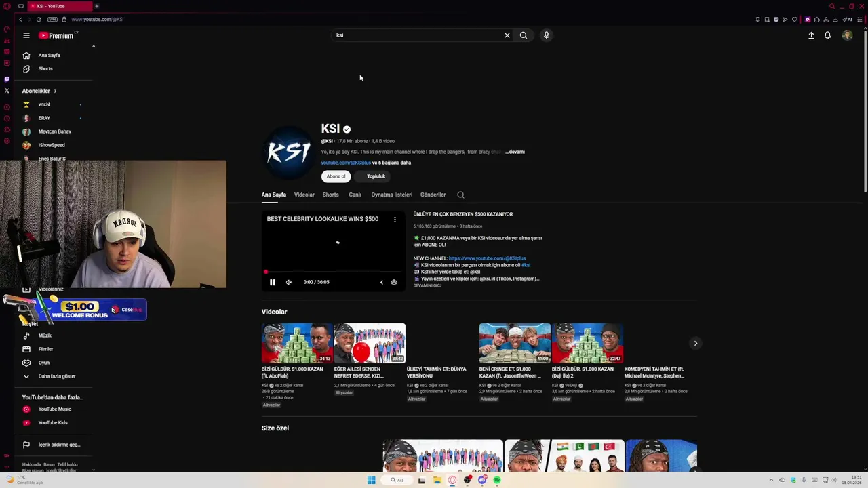Click the YouTube Premium logo

click(56, 35)
